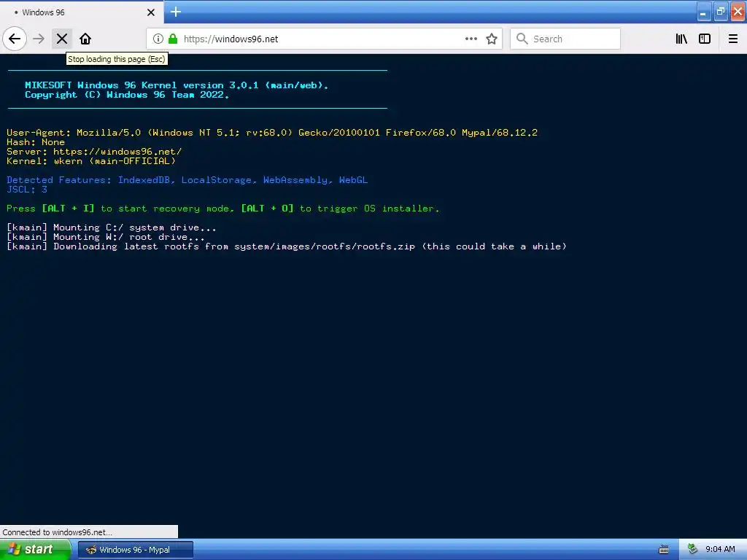Image resolution: width=747 pixels, height=560 pixels.
Task: Stop loading this page
Action: (62, 39)
